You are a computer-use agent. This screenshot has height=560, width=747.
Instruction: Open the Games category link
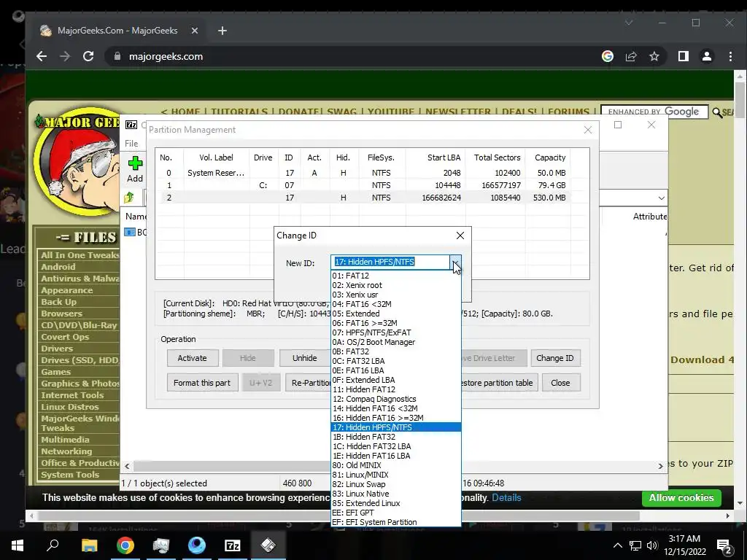click(55, 372)
